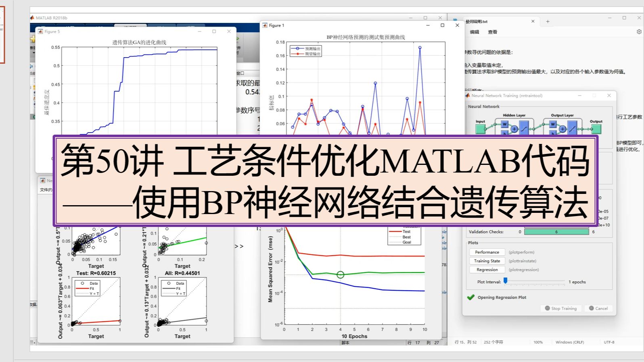Maximize the Notepad window
The image size is (644, 362).
(x=624, y=18)
